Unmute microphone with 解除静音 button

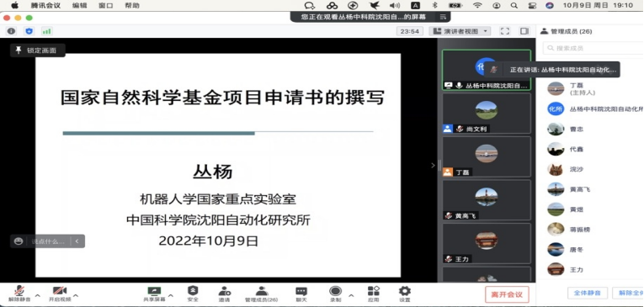(19, 294)
